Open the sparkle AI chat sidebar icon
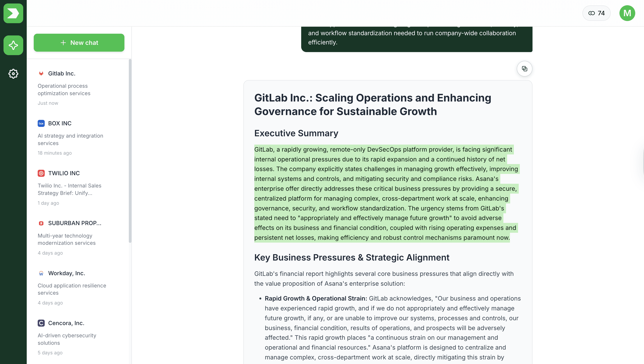This screenshot has width=644, height=364. point(13,45)
